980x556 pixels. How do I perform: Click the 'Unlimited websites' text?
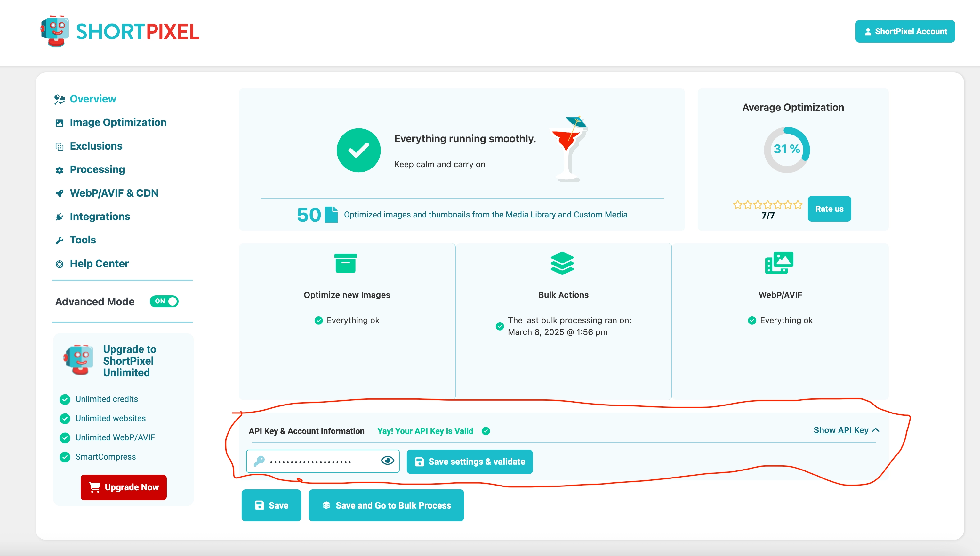111,419
